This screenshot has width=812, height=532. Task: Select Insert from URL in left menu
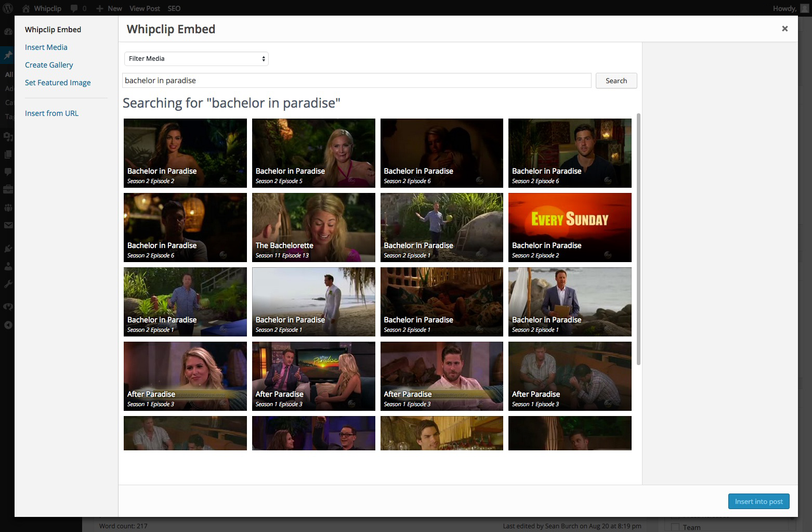coord(51,113)
